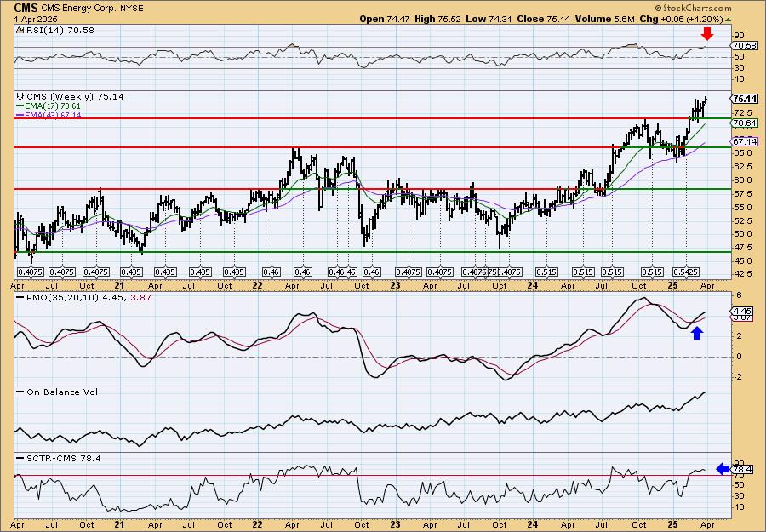Click the -2 label on the PMO axis

point(740,377)
